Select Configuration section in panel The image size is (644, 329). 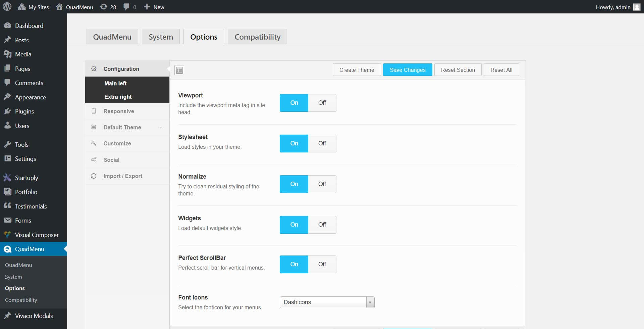click(127, 68)
